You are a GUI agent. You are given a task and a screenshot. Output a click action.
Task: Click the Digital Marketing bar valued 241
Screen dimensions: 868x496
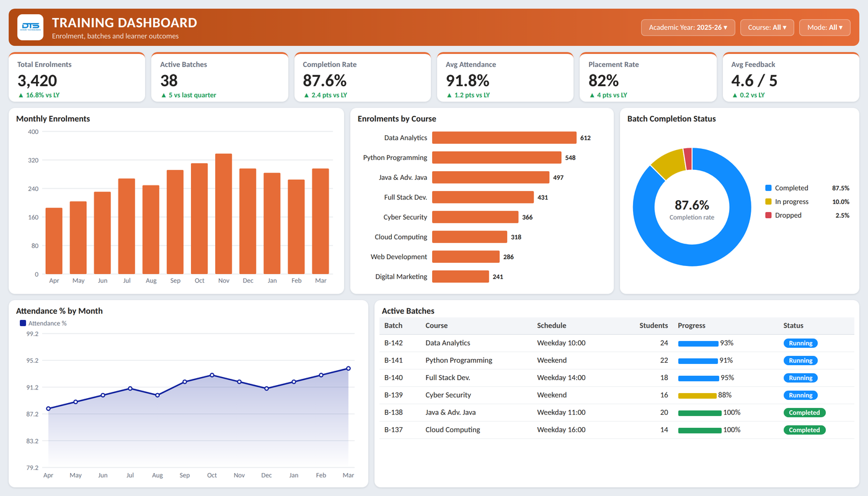(461, 277)
